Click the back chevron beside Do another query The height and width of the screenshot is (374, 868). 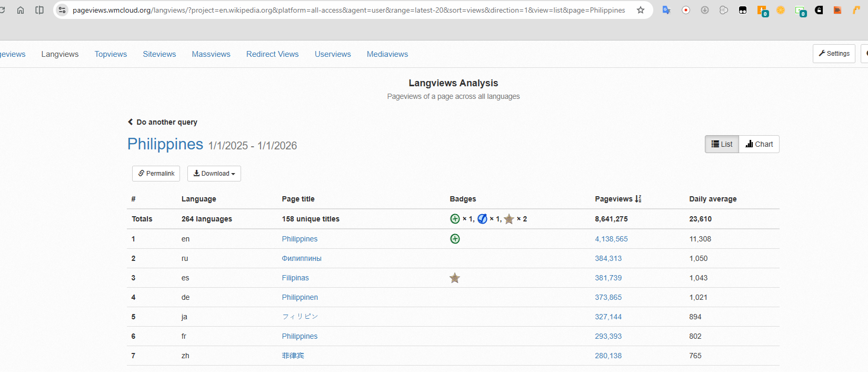pyautogui.click(x=131, y=122)
